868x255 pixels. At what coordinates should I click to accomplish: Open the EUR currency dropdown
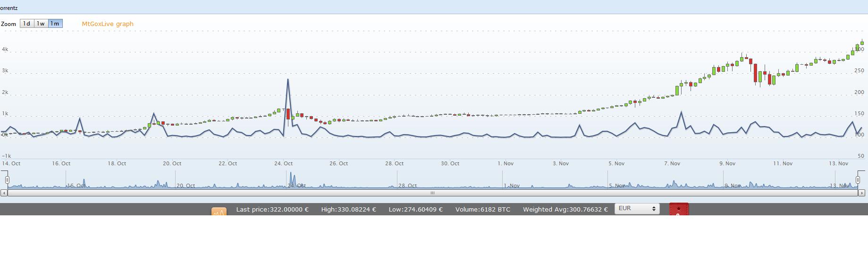click(637, 208)
